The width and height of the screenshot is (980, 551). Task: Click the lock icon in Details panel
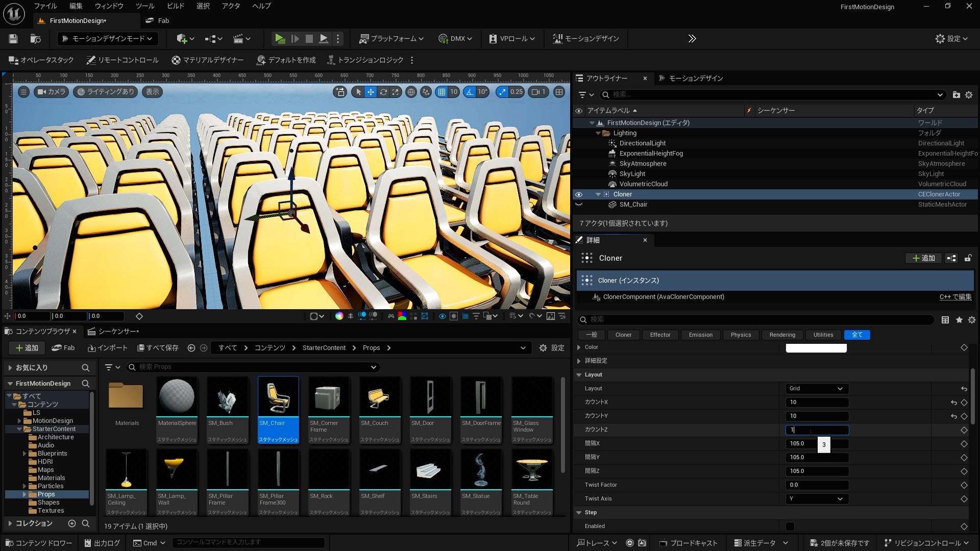[967, 258]
